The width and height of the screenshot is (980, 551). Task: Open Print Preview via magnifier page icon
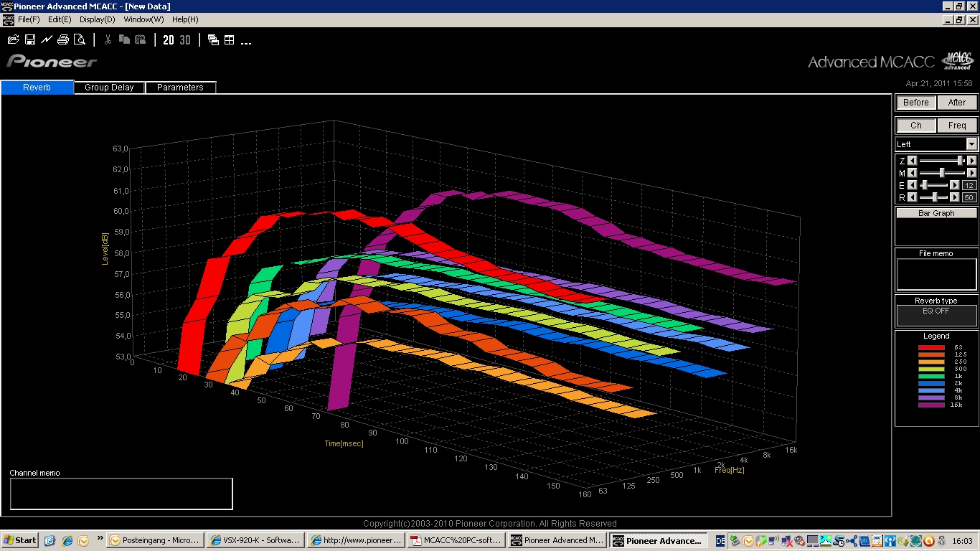click(80, 40)
